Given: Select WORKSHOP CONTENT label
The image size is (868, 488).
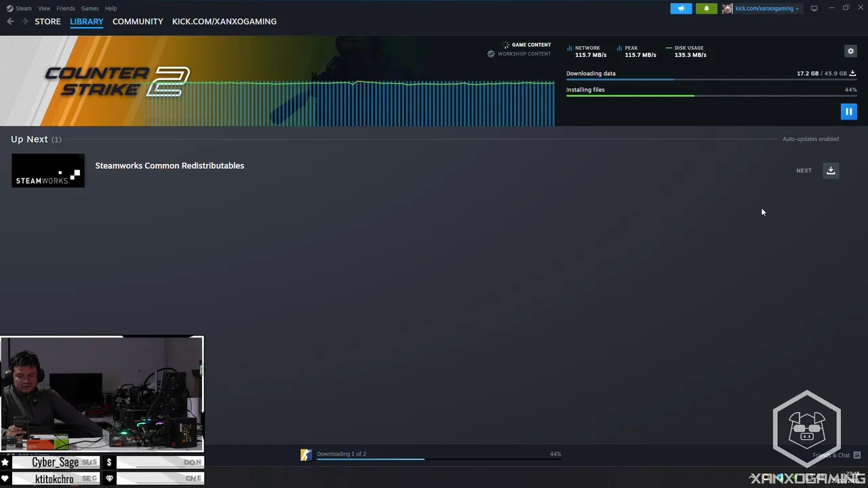Looking at the screenshot, I should point(524,54).
